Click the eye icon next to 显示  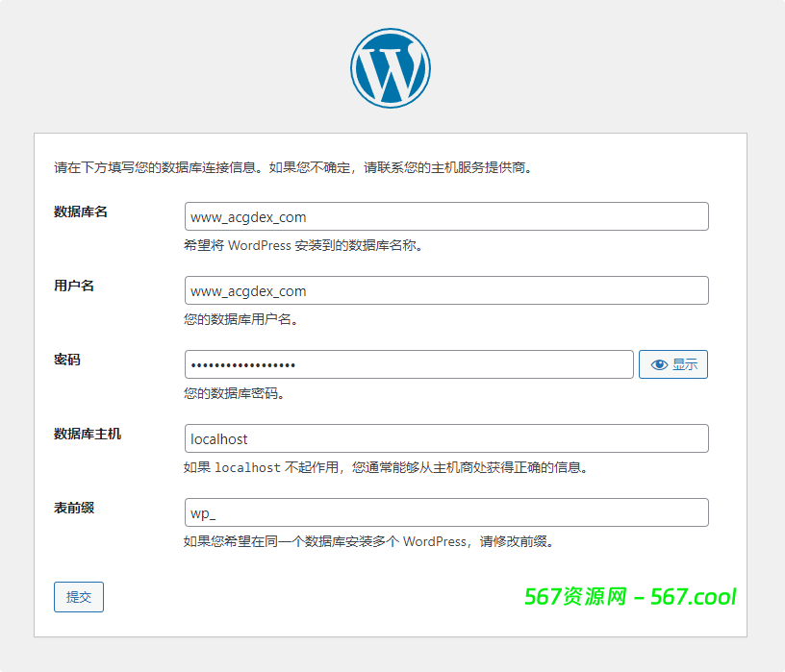[658, 364]
